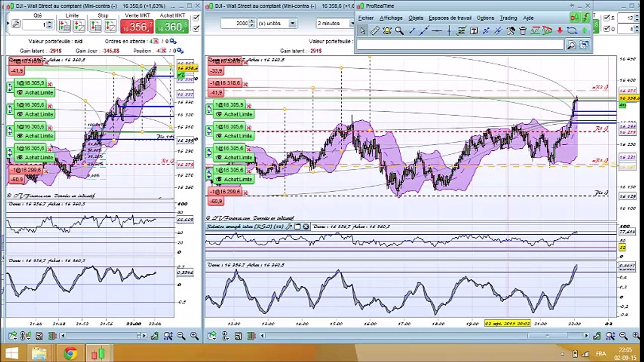644x362 pixels.
Task: Open Chrome from the taskbar
Action: point(70,353)
